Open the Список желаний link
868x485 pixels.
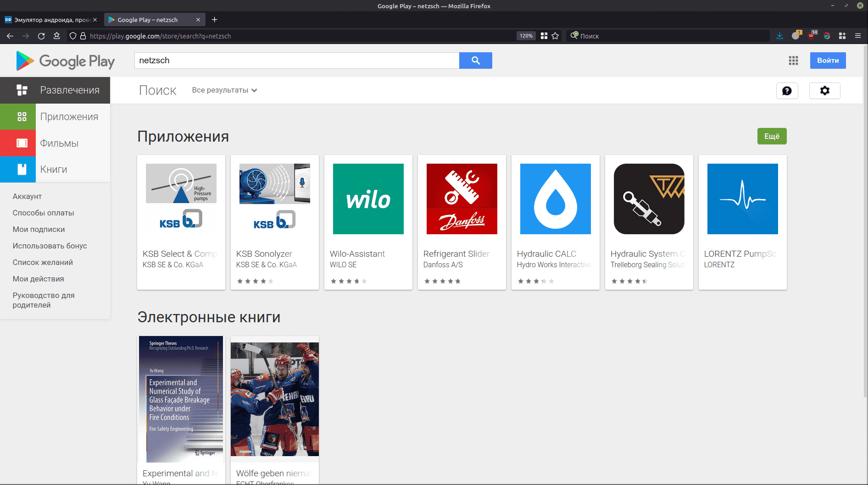pyautogui.click(x=43, y=262)
